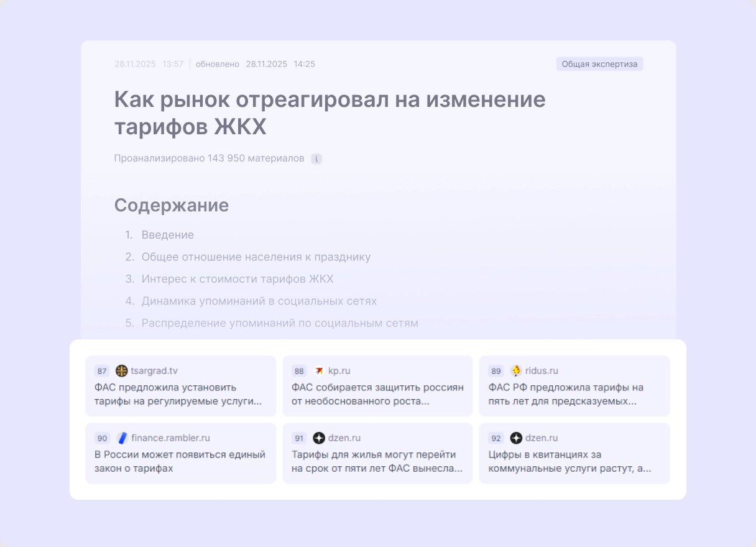The image size is (756, 547).
Task: Click the update time 14:25
Action: (305, 64)
